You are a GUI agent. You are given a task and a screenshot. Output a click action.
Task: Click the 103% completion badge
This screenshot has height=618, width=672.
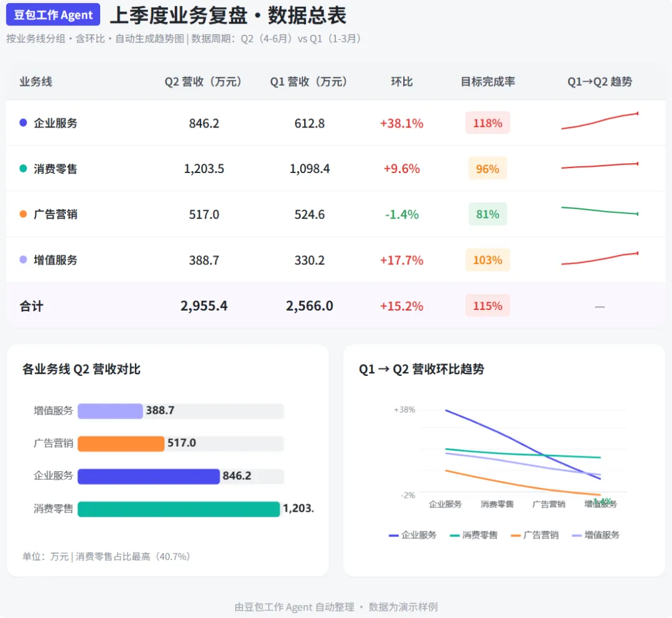tap(488, 260)
